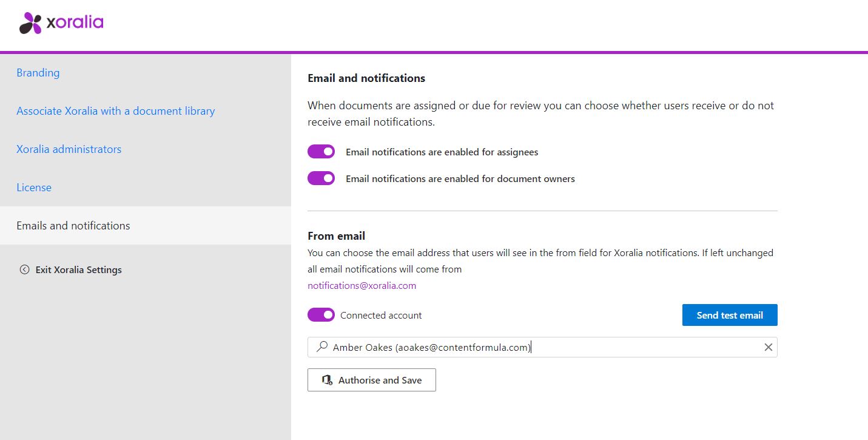Clear the Amber Oakes account field

coord(768,347)
